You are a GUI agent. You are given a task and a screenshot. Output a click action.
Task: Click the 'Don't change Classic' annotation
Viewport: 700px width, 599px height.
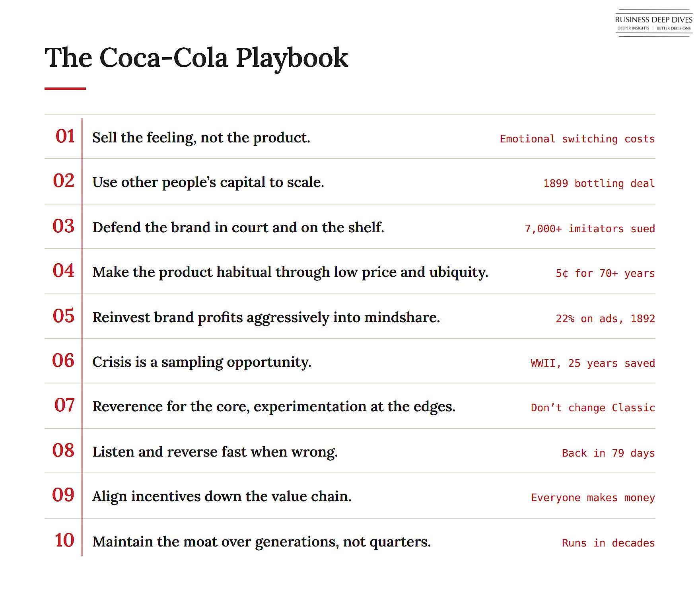593,408
